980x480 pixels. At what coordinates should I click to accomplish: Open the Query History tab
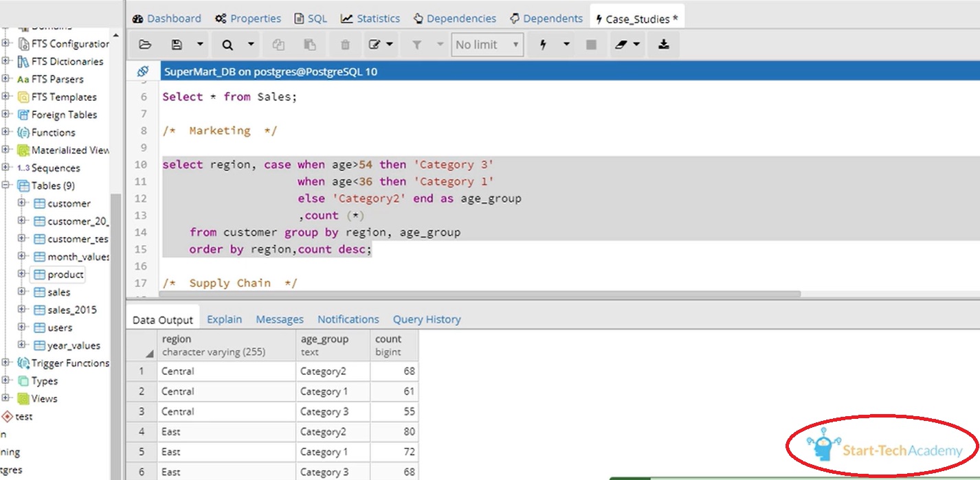pyautogui.click(x=427, y=319)
